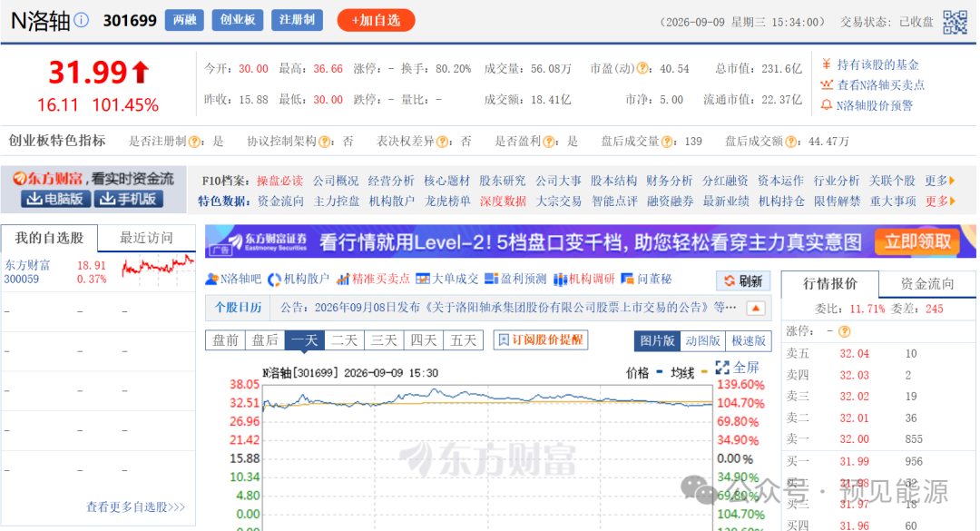Click the 创业板 tag button
The width and height of the screenshot is (980, 531).
(x=238, y=20)
